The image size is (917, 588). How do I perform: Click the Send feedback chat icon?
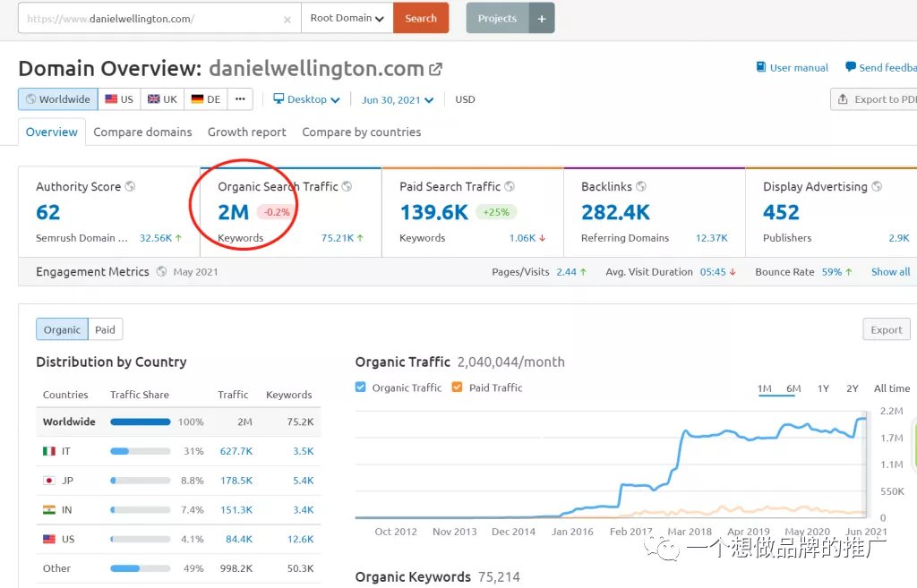pos(851,67)
